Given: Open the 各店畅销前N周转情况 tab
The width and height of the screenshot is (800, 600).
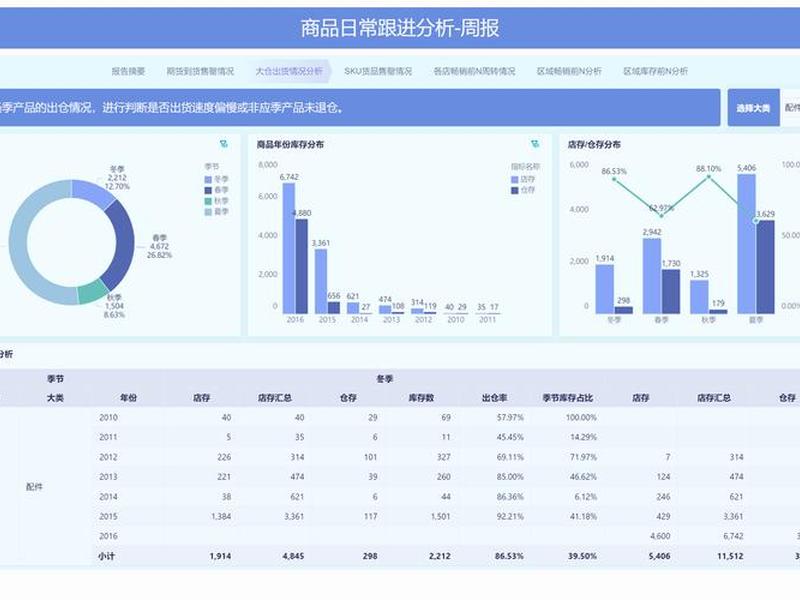Looking at the screenshot, I should point(474,71).
